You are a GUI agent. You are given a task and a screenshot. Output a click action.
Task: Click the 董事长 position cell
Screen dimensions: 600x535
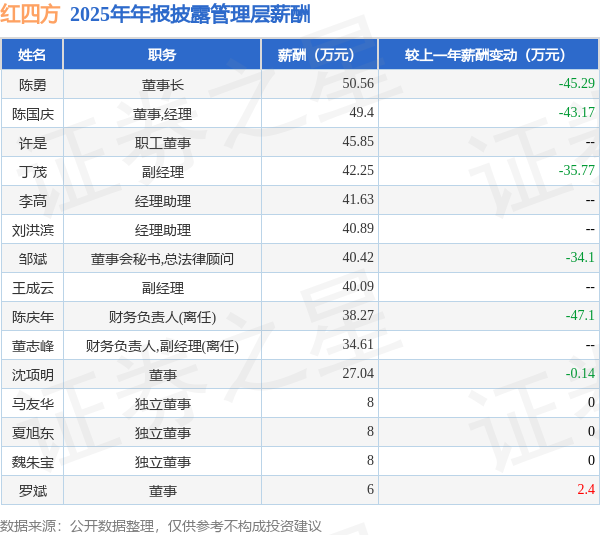point(162,85)
